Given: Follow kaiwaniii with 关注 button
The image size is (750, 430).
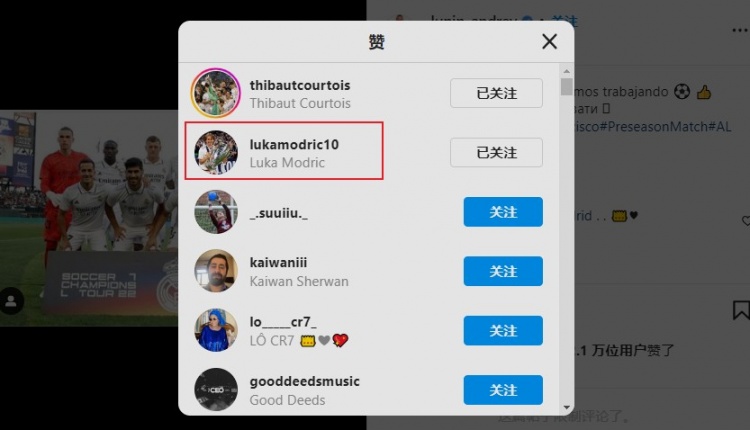Looking at the screenshot, I should 503,271.
